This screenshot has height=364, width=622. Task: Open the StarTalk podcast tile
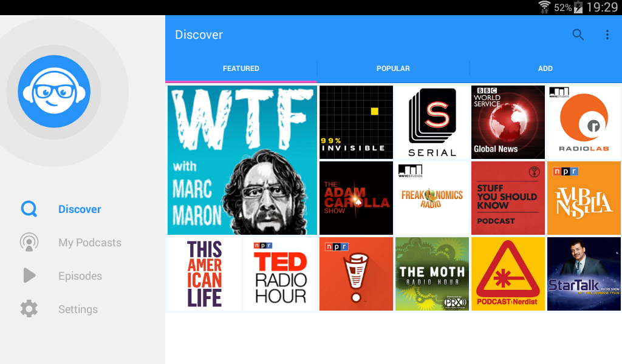(x=584, y=274)
